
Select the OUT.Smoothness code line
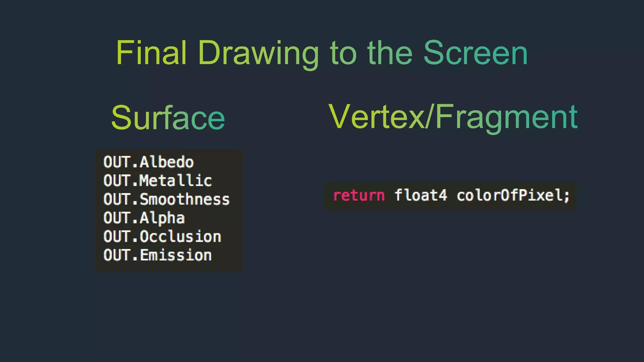pyautogui.click(x=166, y=199)
